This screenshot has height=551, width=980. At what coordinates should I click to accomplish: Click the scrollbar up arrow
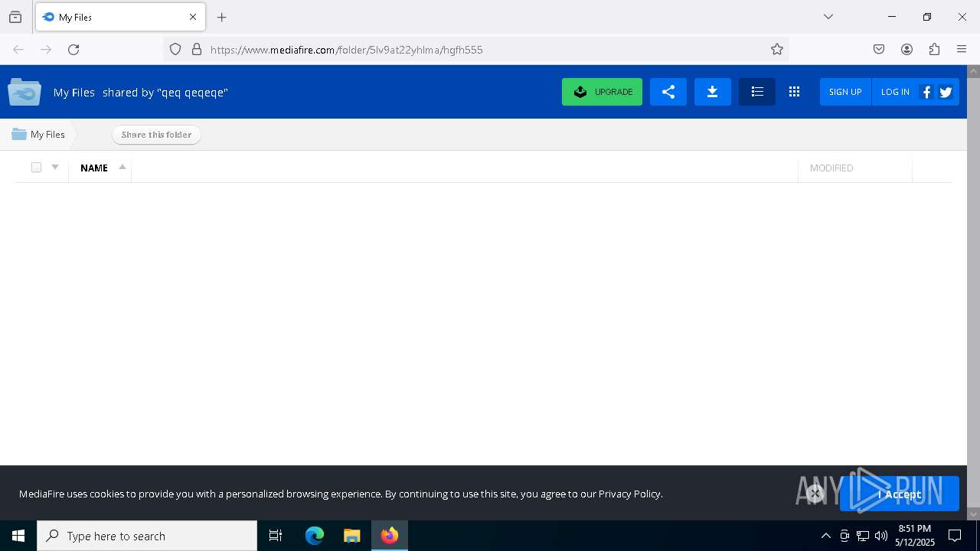[973, 71]
